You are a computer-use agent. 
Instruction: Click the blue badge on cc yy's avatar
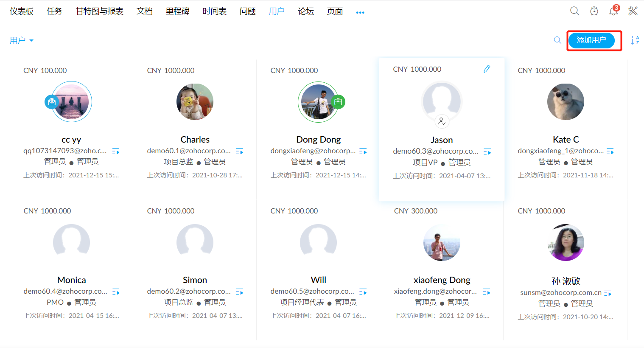pyautogui.click(x=52, y=102)
